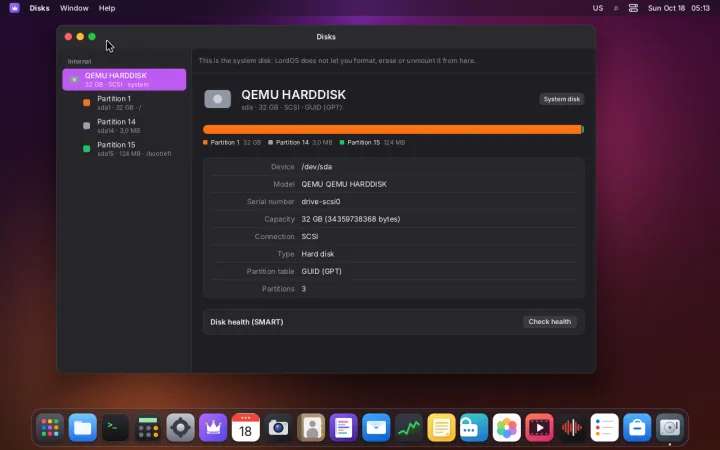Click the QEMU HARDDISK main heading
Image resolution: width=720 pixels, height=450 pixels.
293,95
